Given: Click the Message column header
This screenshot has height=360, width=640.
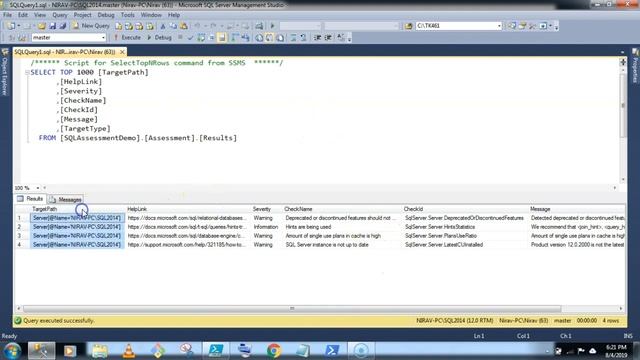Looking at the screenshot, I should pyautogui.click(x=577, y=209).
